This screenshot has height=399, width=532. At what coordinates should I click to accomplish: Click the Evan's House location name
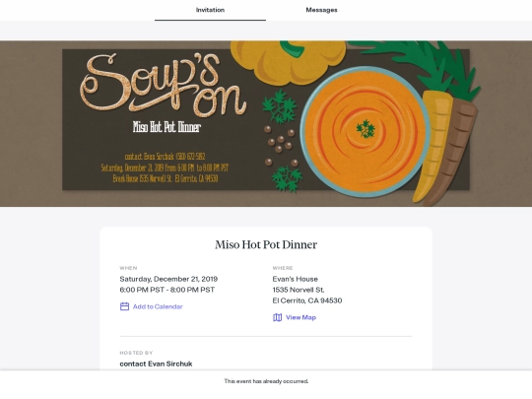pos(296,279)
